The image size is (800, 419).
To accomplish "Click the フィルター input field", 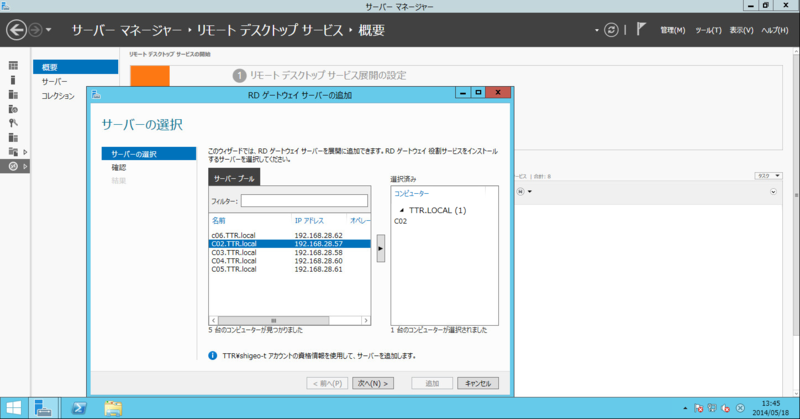I will point(304,201).
